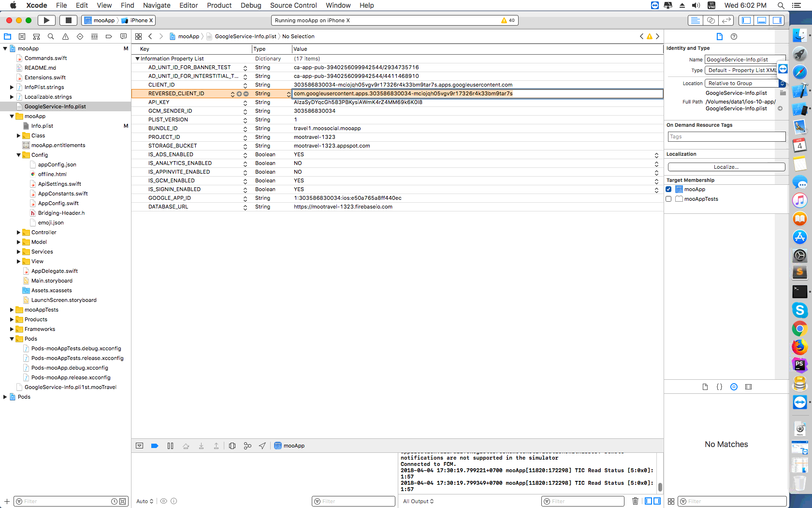Open Debug View Hierarchy icon
The height and width of the screenshot is (508, 812).
232,446
